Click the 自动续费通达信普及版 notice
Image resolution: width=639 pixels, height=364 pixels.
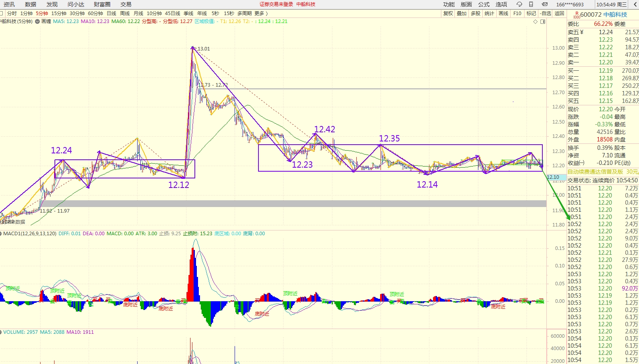595,172
